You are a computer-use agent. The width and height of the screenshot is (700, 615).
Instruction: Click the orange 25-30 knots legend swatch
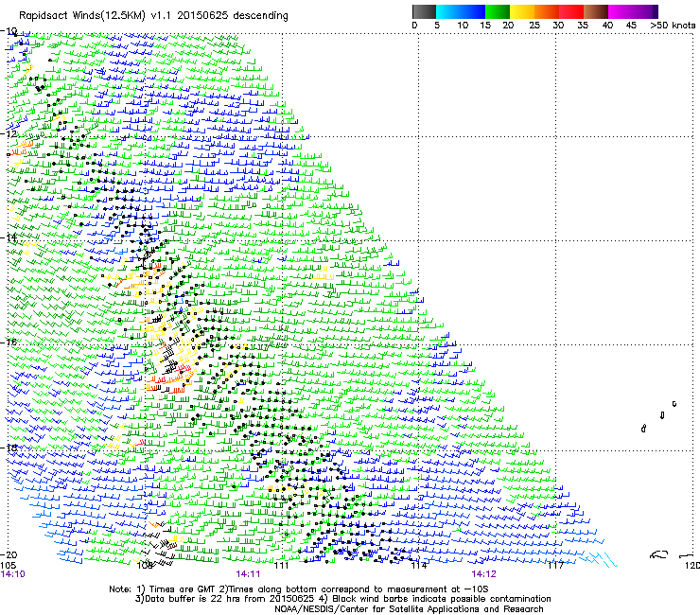click(547, 11)
